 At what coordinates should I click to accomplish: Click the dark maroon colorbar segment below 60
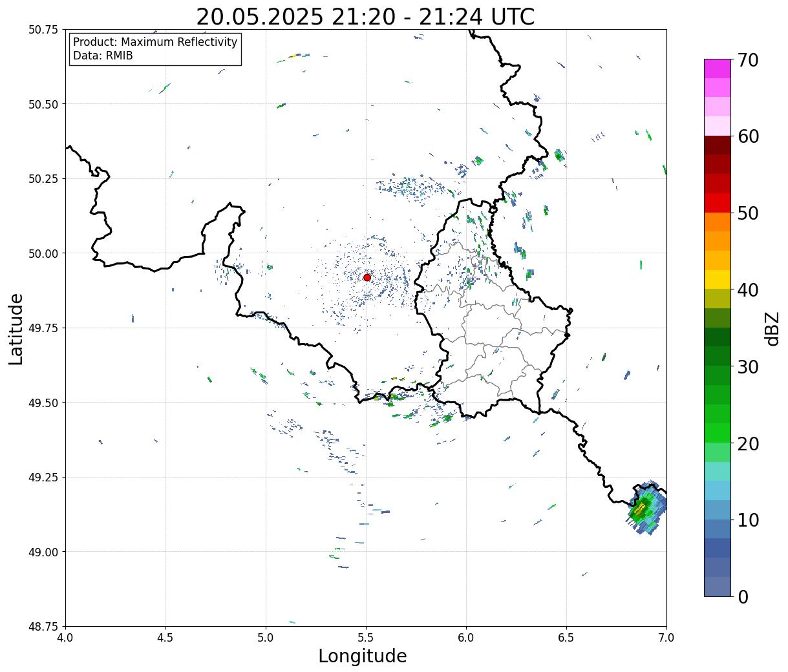[718, 145]
